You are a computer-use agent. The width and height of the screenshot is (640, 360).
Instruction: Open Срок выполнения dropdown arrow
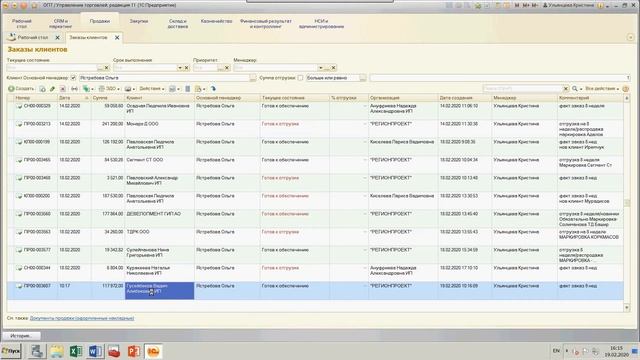point(180,68)
